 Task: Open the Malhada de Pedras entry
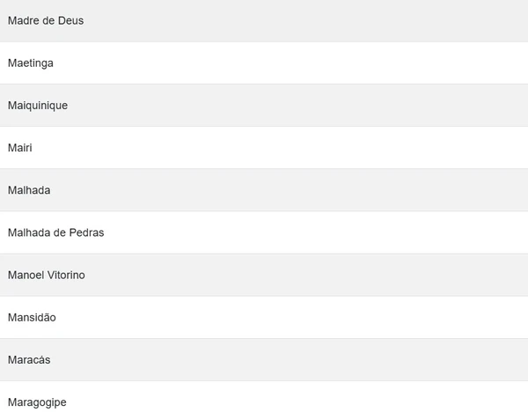[264, 232]
